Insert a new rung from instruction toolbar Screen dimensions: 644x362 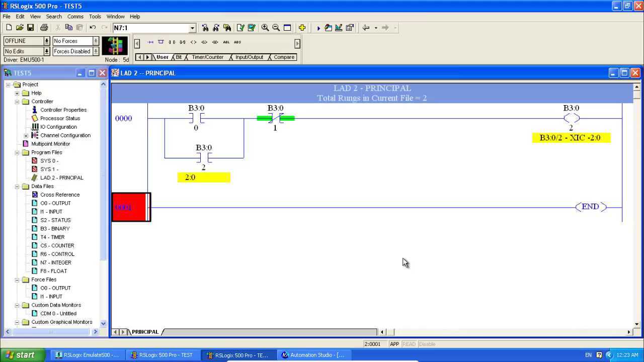[x=150, y=42]
